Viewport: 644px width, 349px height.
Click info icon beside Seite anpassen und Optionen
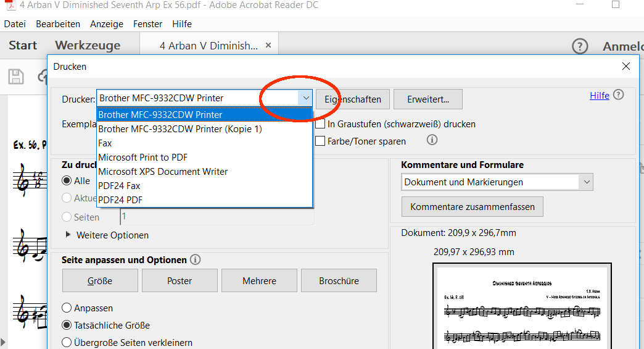click(196, 260)
